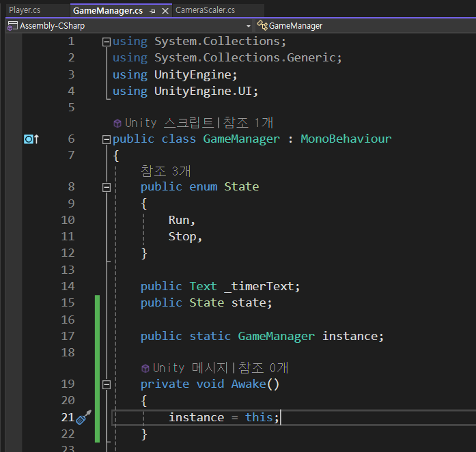This screenshot has width=476, height=452.
Task: Click the GameManager class name on line 6
Action: pos(241,139)
